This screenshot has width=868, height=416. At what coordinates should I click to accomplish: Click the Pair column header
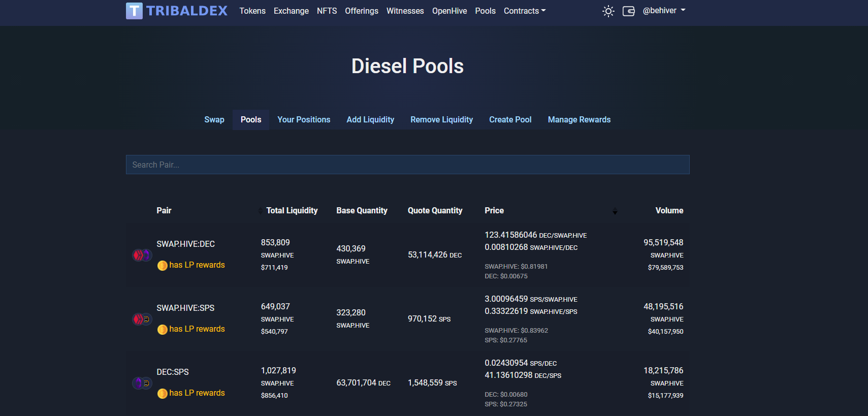pos(164,210)
